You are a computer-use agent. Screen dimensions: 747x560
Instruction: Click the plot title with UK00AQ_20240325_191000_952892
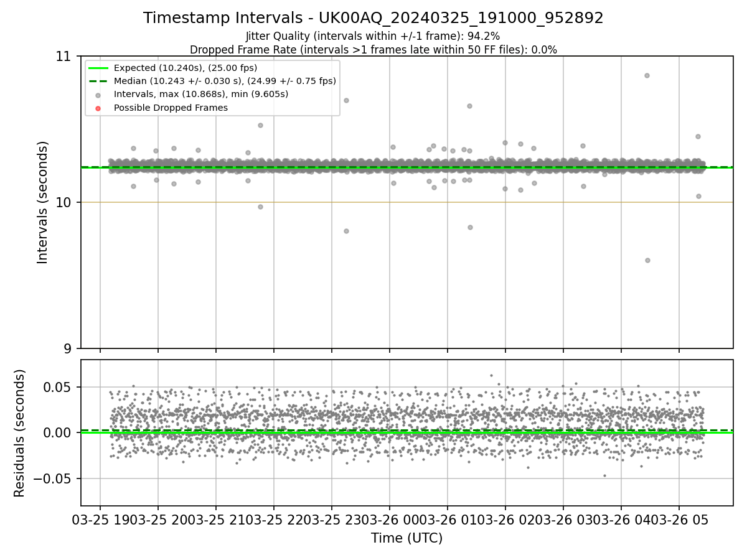click(373, 18)
